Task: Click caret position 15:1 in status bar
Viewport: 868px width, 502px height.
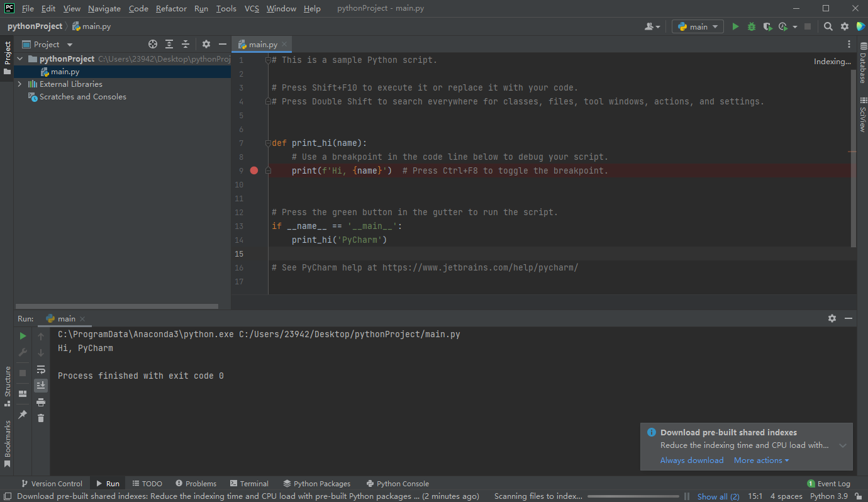Action: click(755, 496)
